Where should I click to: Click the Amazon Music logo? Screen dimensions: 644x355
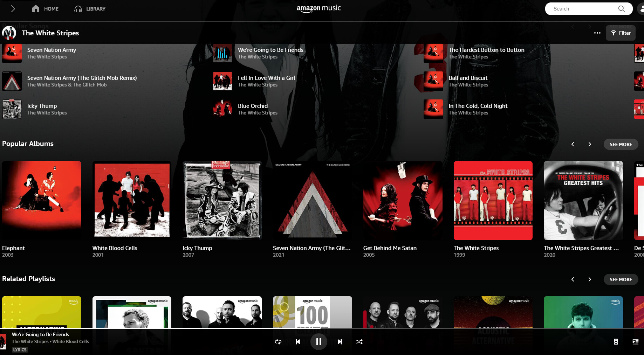pyautogui.click(x=319, y=8)
